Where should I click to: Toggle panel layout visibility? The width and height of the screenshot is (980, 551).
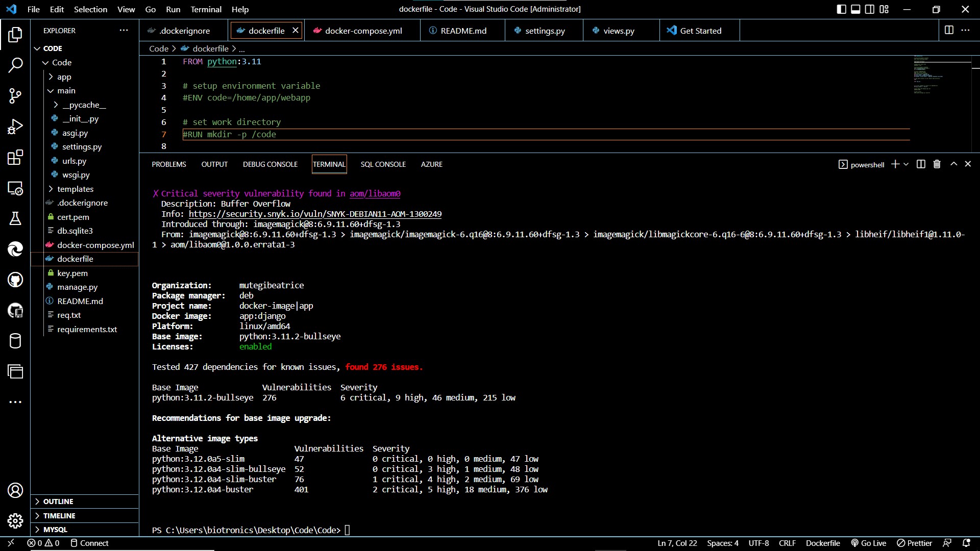855,9
